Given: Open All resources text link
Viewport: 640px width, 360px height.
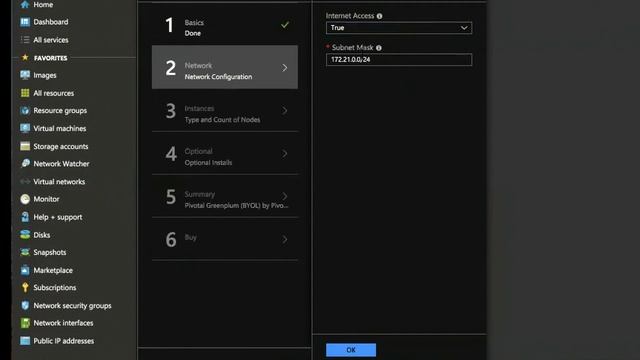Looking at the screenshot, I should tap(54, 93).
